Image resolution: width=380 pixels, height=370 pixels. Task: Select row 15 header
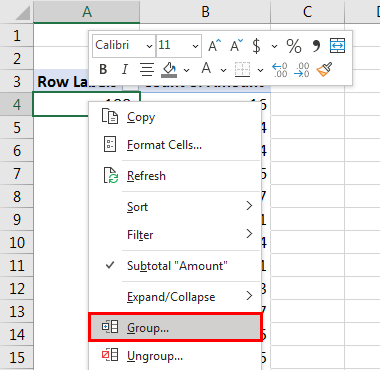[17, 357]
